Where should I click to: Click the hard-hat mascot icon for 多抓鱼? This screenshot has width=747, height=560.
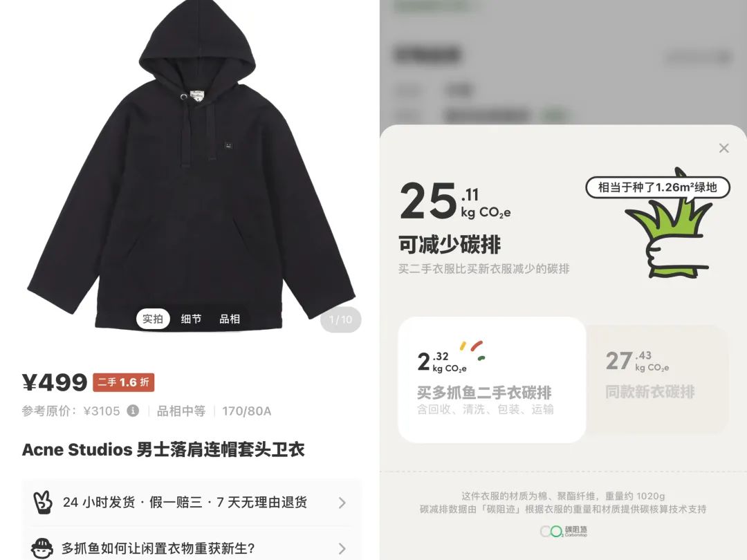(x=42, y=548)
